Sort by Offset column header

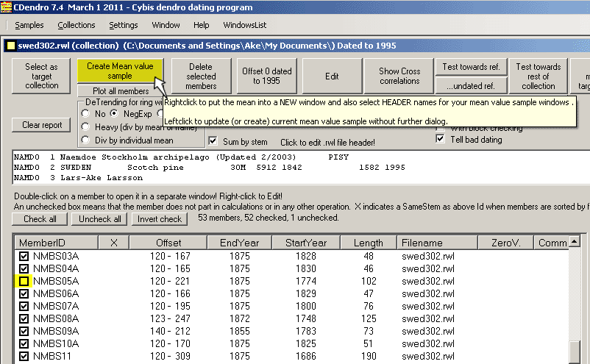click(168, 243)
